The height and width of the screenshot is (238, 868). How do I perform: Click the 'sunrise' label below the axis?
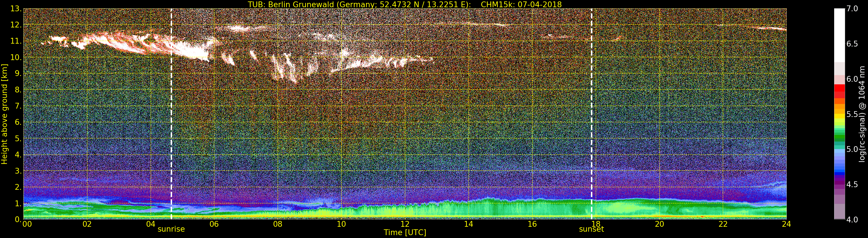pyautogui.click(x=171, y=229)
